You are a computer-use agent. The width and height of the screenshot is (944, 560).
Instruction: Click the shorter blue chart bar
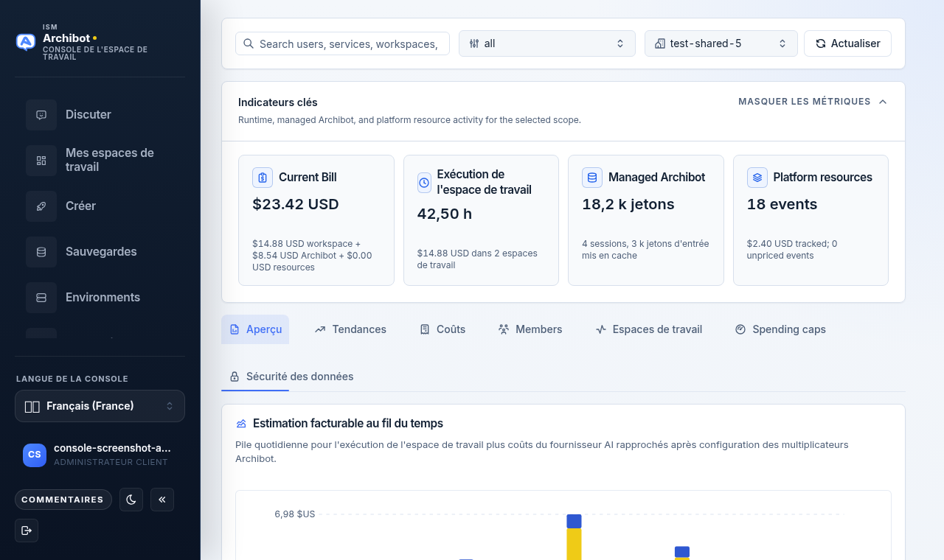point(682,552)
